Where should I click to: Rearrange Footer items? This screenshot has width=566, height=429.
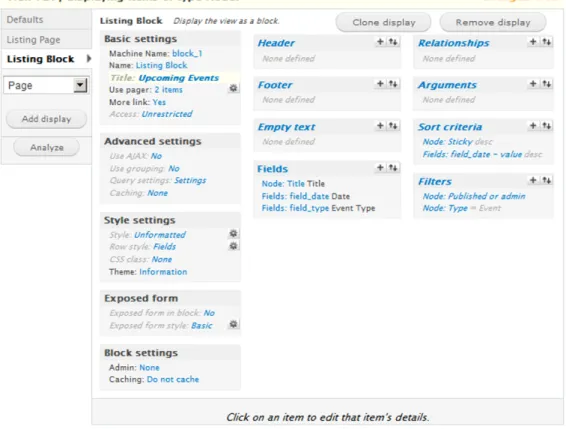tap(393, 84)
